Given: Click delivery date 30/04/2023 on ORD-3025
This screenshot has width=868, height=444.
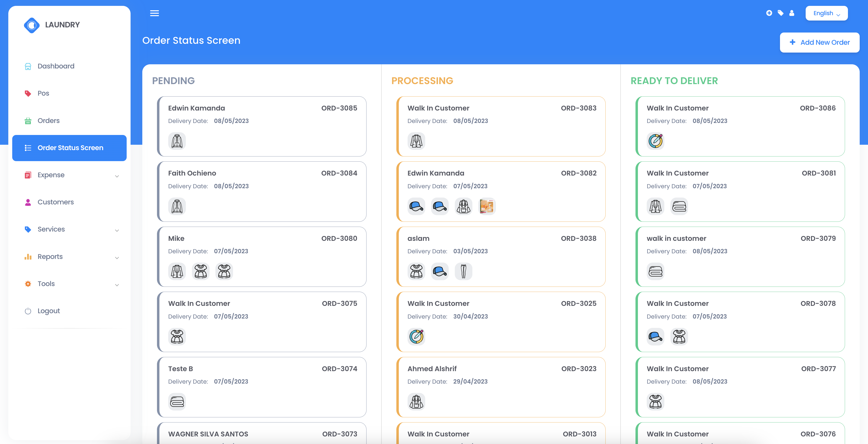Looking at the screenshot, I should (470, 316).
